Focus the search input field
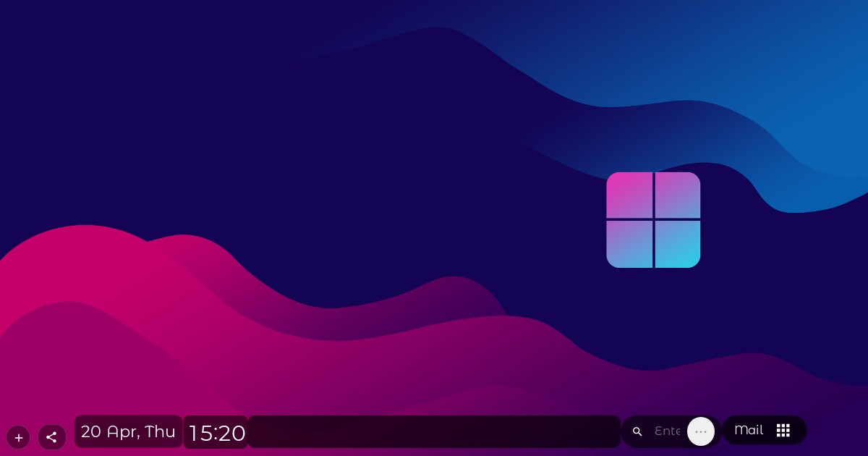 (667, 431)
